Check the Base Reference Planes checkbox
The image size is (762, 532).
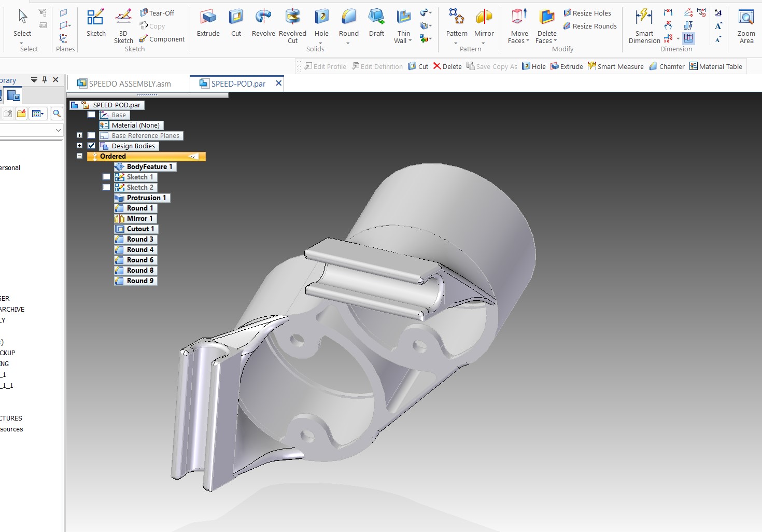point(91,135)
